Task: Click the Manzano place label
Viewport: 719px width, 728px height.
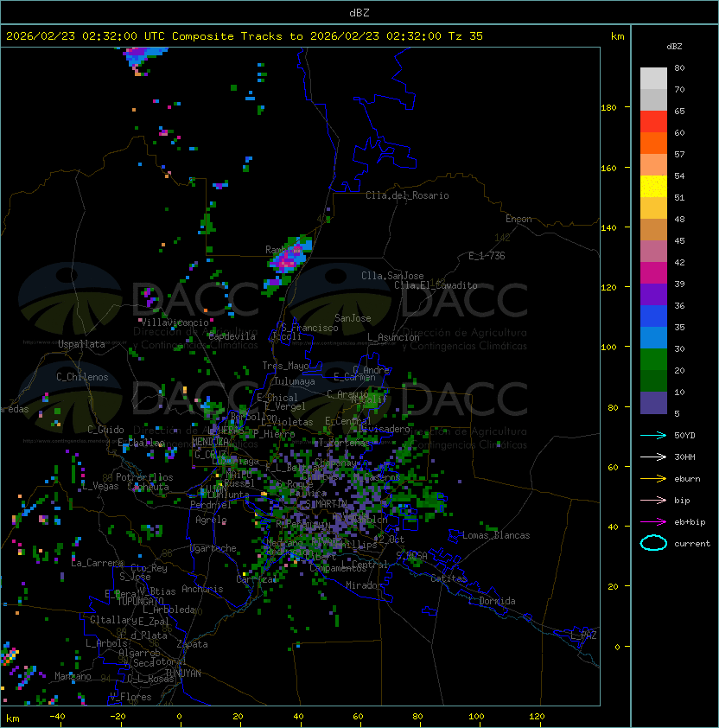Action: coord(73,676)
